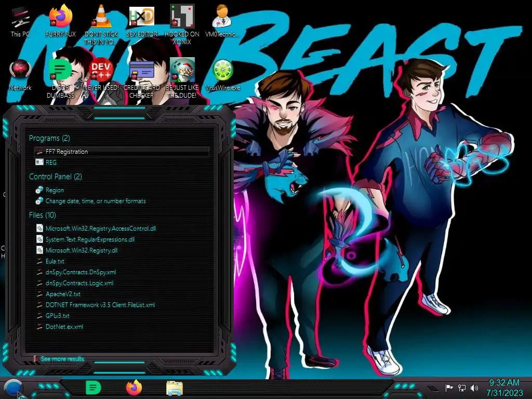Open dnSpy.Contracts.Logic.xml file result
The width and height of the screenshot is (532, 399).
122,283
